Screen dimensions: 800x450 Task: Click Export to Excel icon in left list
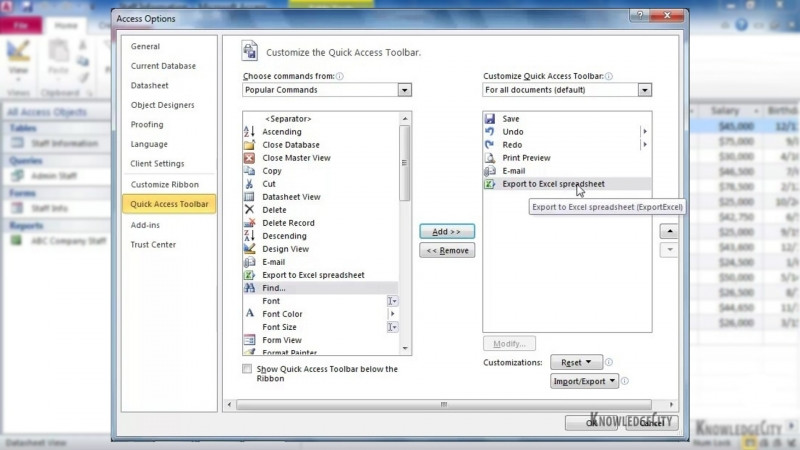pyautogui.click(x=249, y=275)
